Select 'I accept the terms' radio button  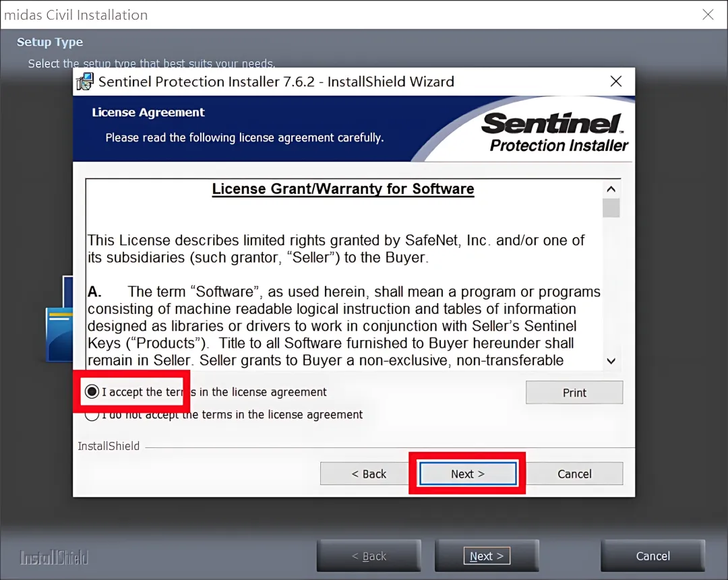pos(92,392)
